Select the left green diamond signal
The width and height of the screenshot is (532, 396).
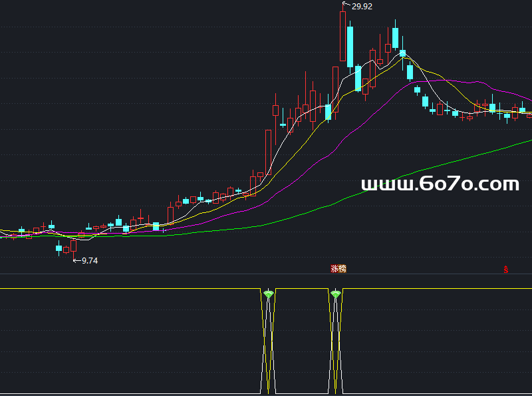268,294
